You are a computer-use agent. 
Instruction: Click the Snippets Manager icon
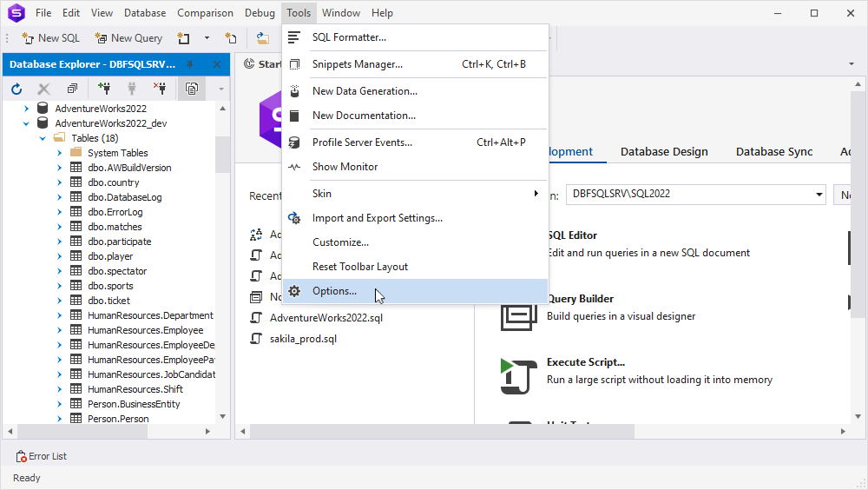tap(294, 64)
